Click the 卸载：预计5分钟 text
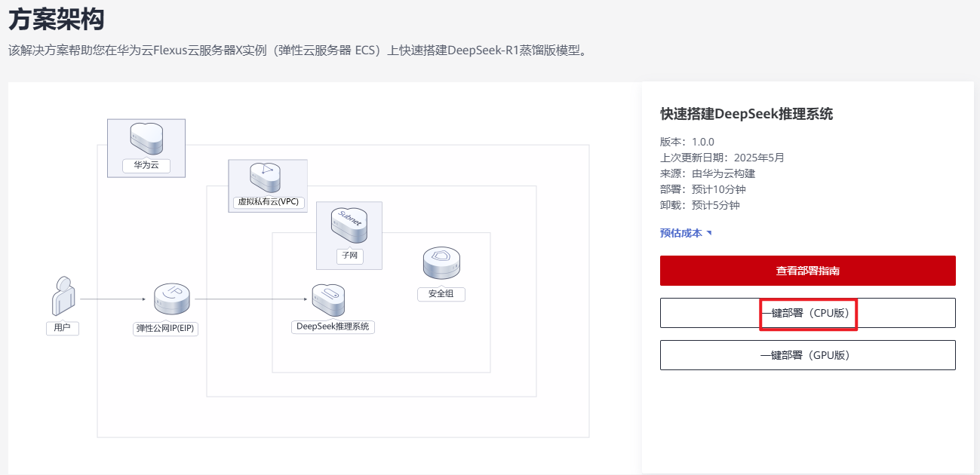This screenshot has height=475, width=980. click(x=700, y=205)
